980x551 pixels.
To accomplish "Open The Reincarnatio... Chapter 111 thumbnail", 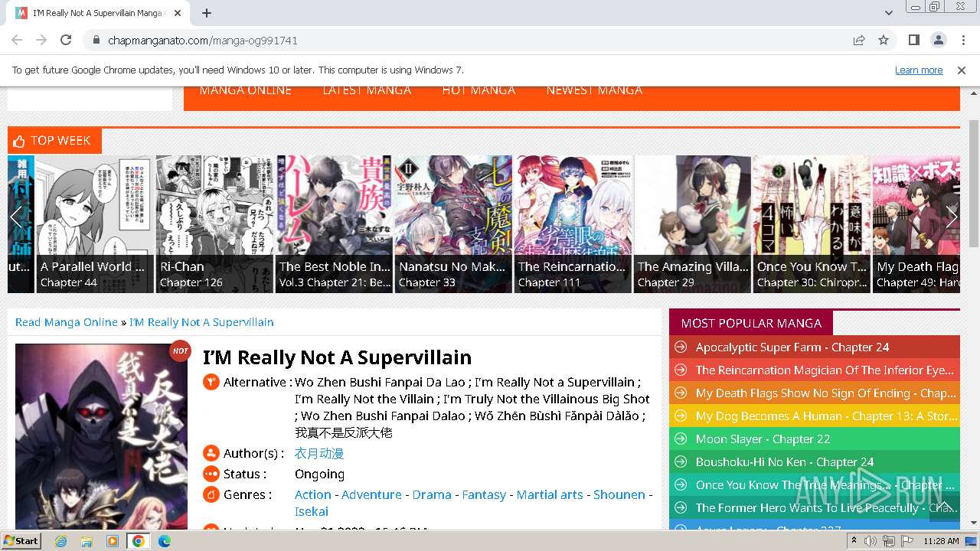I will point(573,224).
